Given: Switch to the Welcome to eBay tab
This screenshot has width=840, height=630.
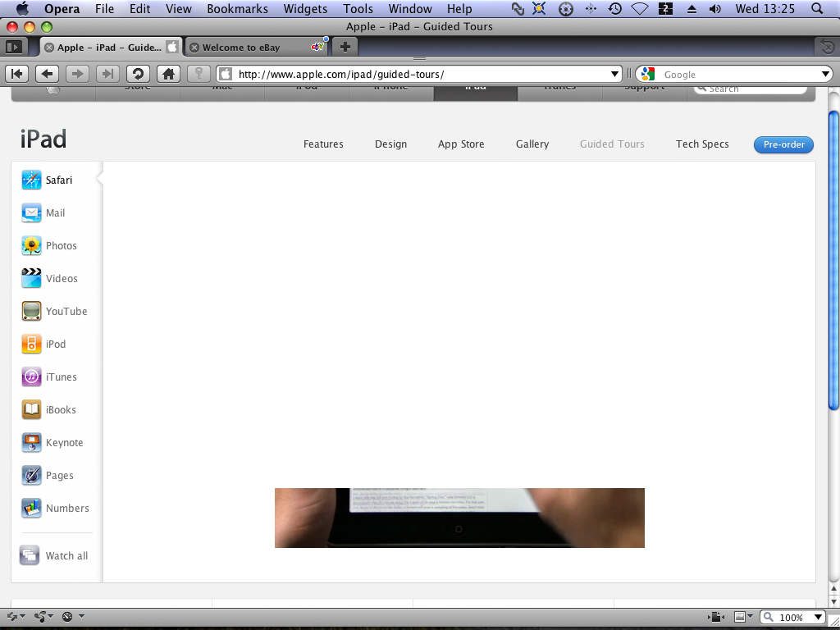Looking at the screenshot, I should 256,47.
